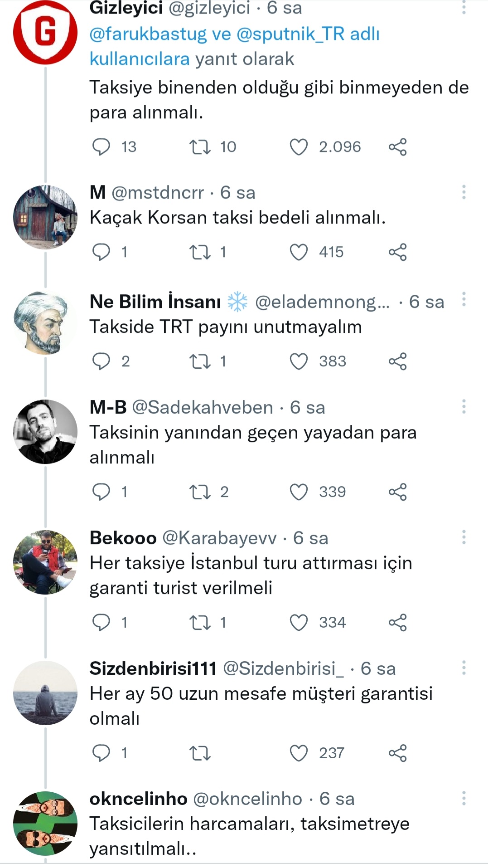Open the M-B user profile name

[108, 407]
